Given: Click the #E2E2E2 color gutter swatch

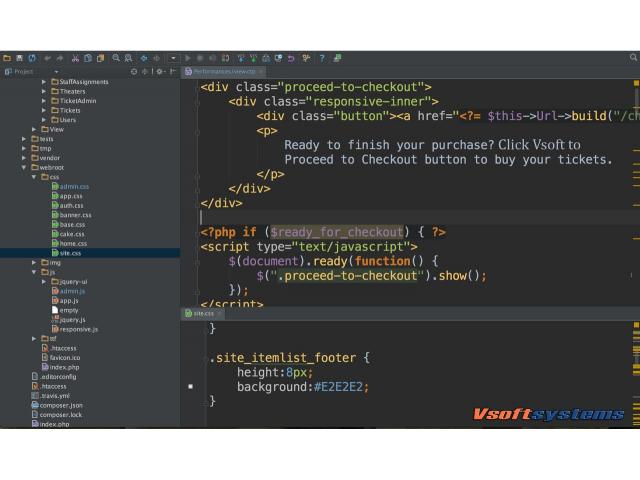Looking at the screenshot, I should point(190,386).
